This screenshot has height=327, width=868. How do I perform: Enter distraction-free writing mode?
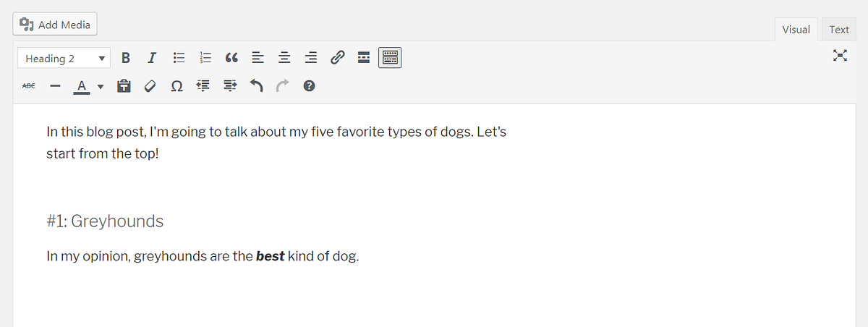click(839, 56)
